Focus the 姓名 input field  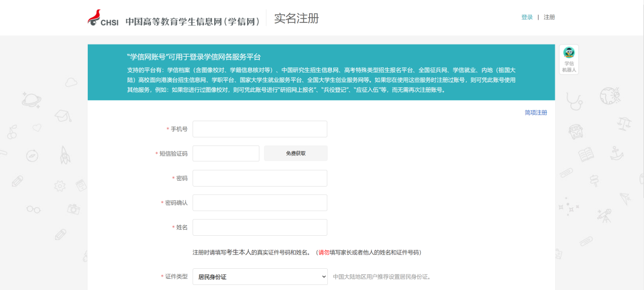pyautogui.click(x=260, y=228)
